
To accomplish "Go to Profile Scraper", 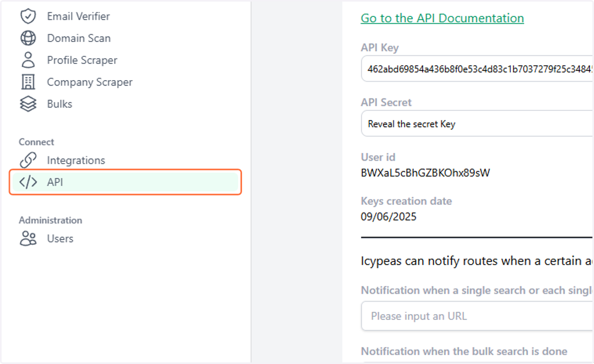I will (x=82, y=60).
